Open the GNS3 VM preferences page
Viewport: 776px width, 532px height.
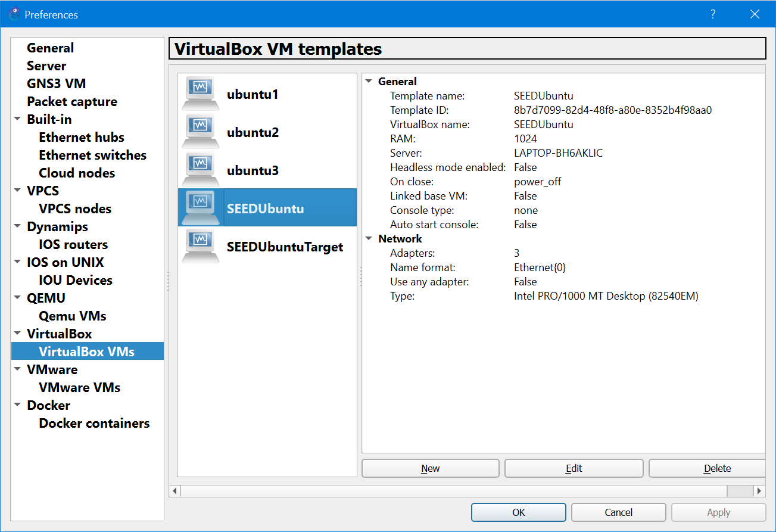57,84
